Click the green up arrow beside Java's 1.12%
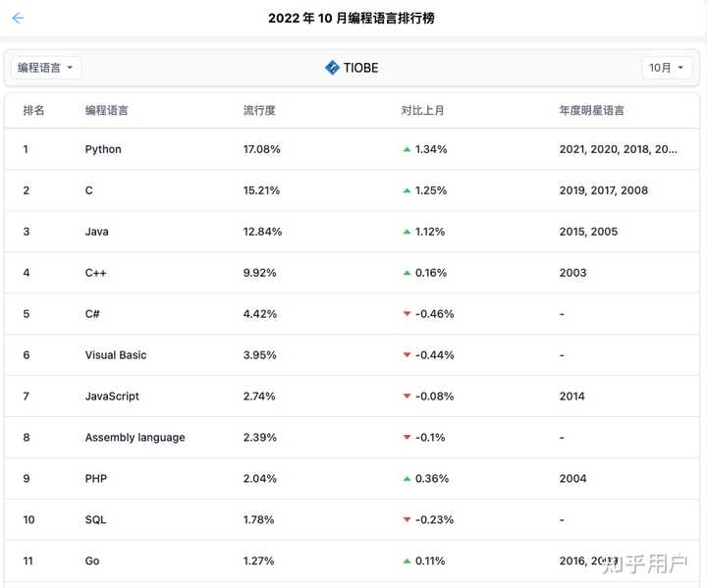This screenshot has width=707, height=588. point(407,232)
